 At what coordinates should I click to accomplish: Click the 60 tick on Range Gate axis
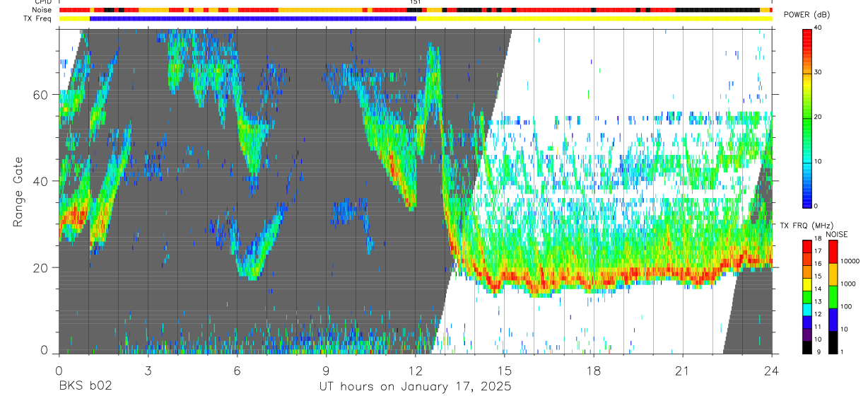pos(40,94)
